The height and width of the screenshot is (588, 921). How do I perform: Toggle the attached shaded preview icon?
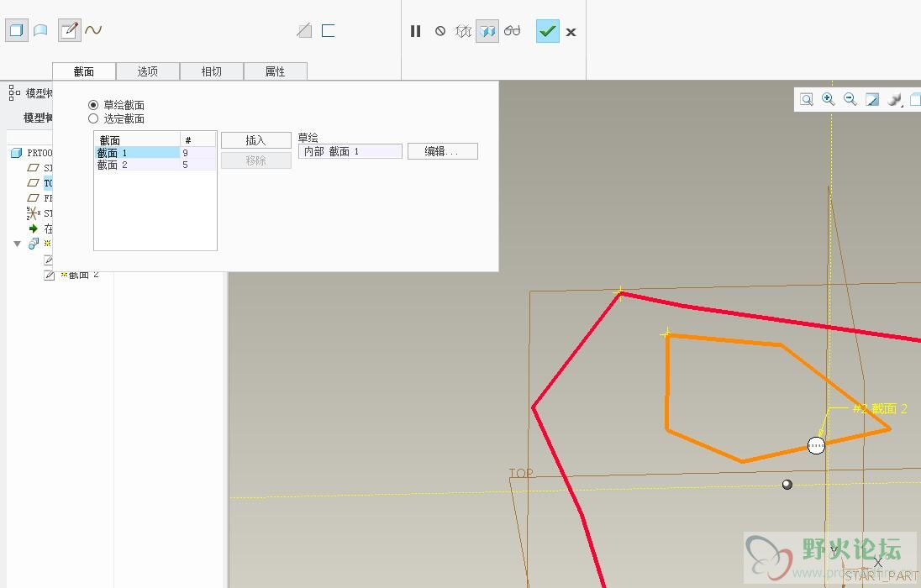pyautogui.click(x=487, y=31)
